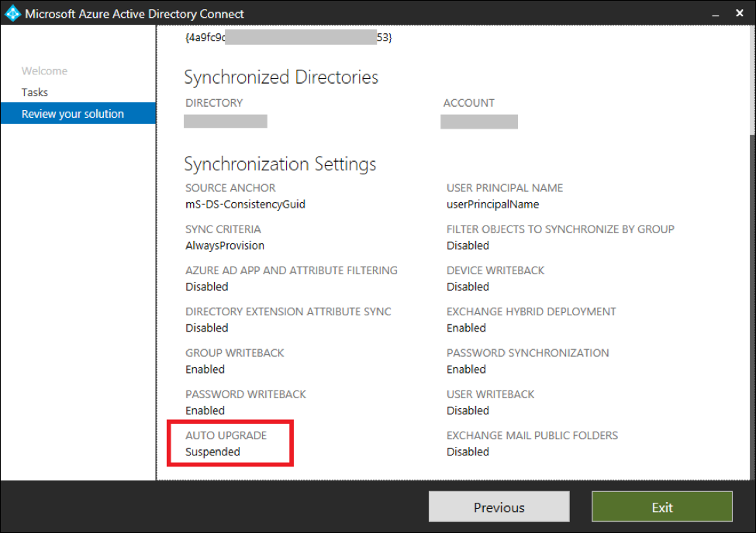Select the Password Synchronization Enabled setting
Viewport: 756px width, 533px height.
click(527, 361)
